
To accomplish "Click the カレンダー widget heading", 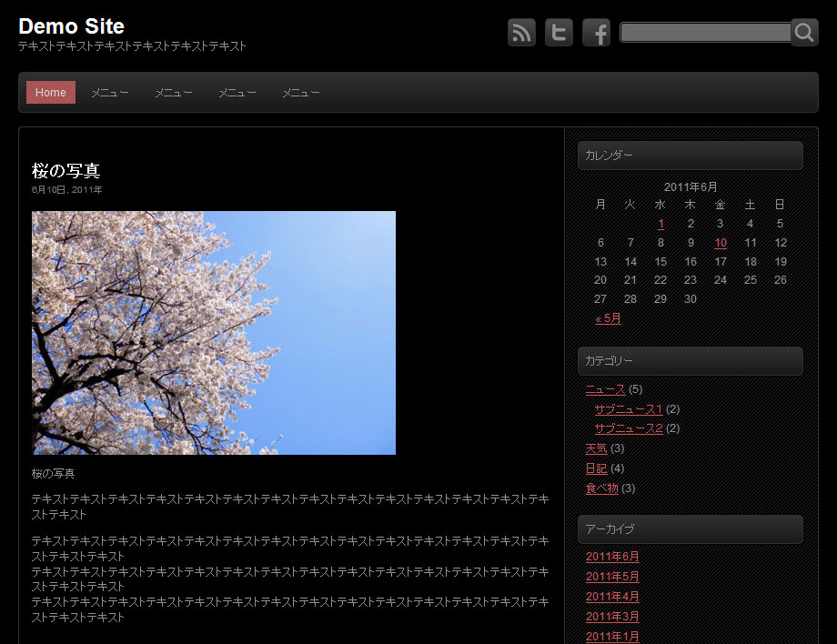I will click(691, 156).
